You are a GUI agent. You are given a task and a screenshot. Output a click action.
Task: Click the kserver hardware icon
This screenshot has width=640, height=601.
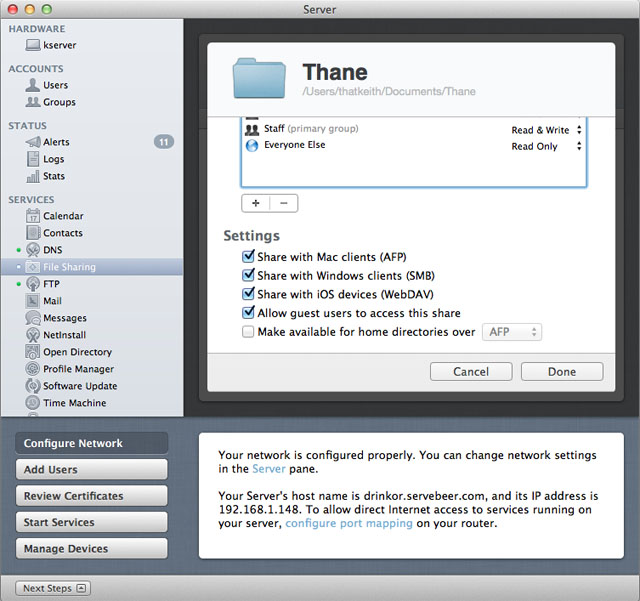(x=33, y=45)
